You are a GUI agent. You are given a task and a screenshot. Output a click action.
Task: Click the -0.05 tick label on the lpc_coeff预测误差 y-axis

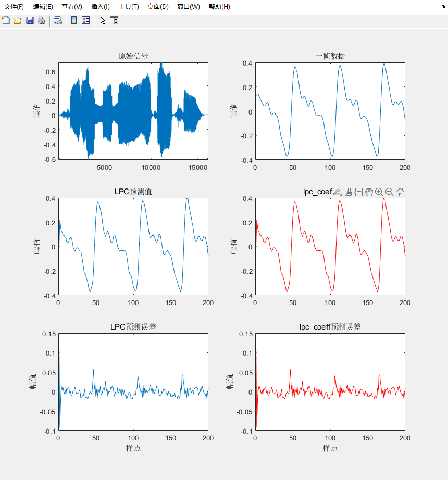click(x=244, y=412)
